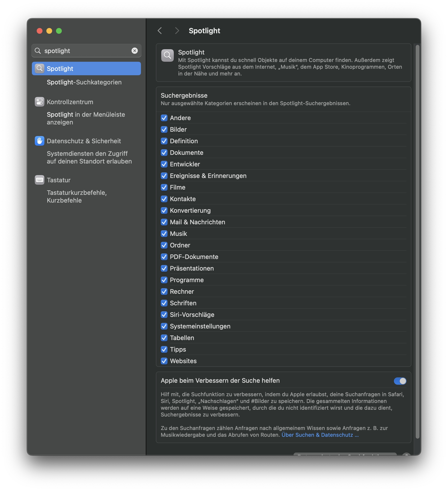Close the settings window with red button

[40, 31]
